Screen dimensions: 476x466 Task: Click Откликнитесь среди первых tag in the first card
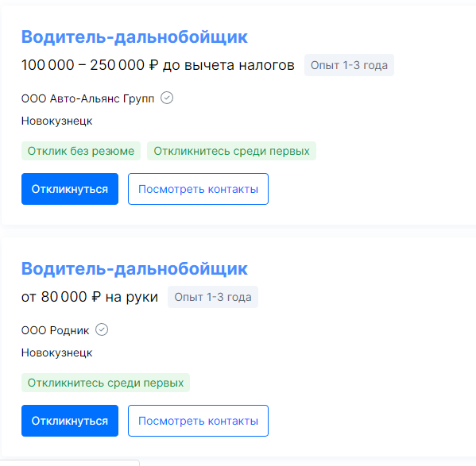pyautogui.click(x=231, y=151)
